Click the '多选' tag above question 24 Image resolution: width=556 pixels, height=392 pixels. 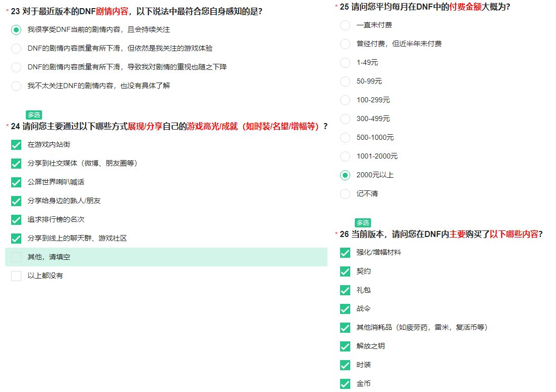(x=34, y=115)
